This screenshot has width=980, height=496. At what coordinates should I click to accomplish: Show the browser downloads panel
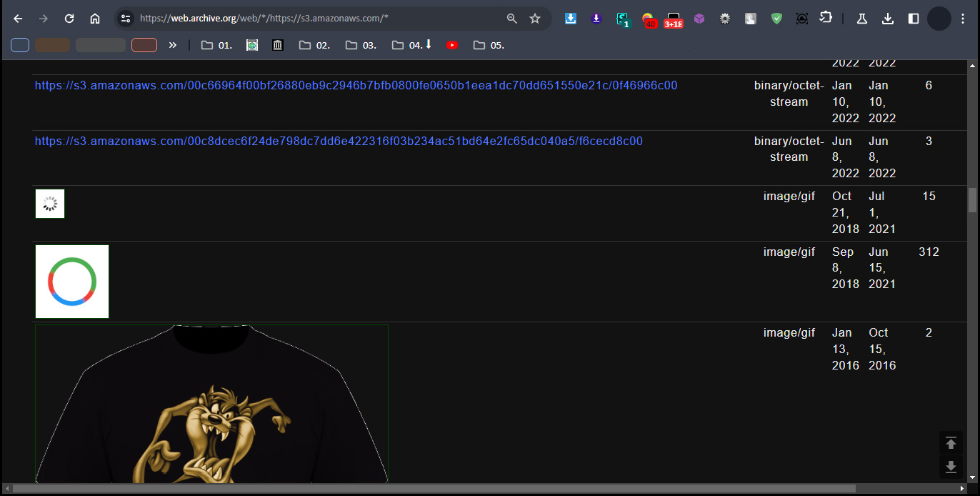888,19
